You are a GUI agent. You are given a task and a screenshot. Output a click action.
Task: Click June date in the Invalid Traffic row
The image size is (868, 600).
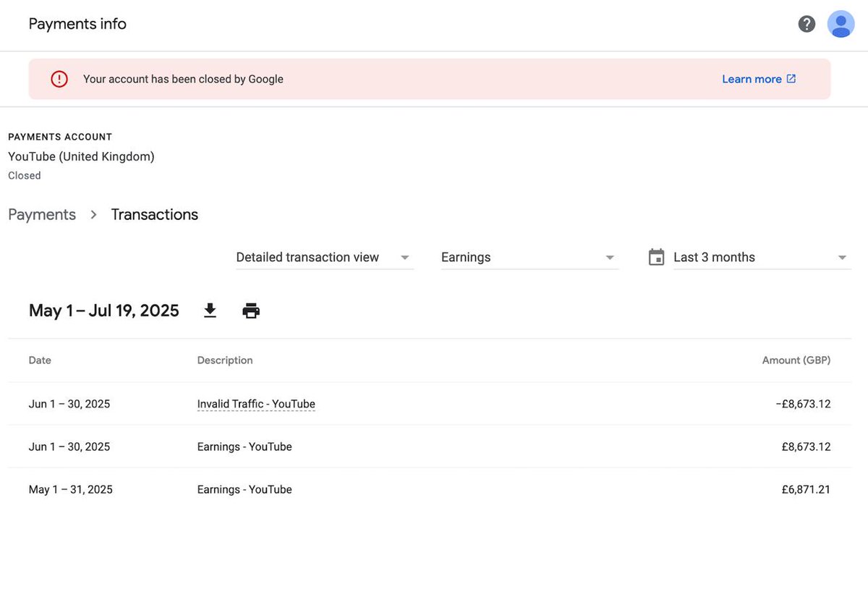coord(69,404)
